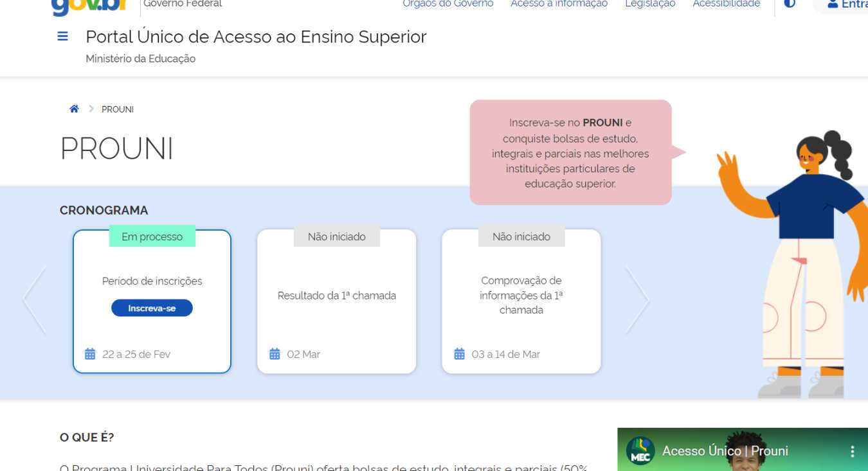Click the Período de inscrições text
This screenshot has height=471, width=868.
[x=152, y=281]
